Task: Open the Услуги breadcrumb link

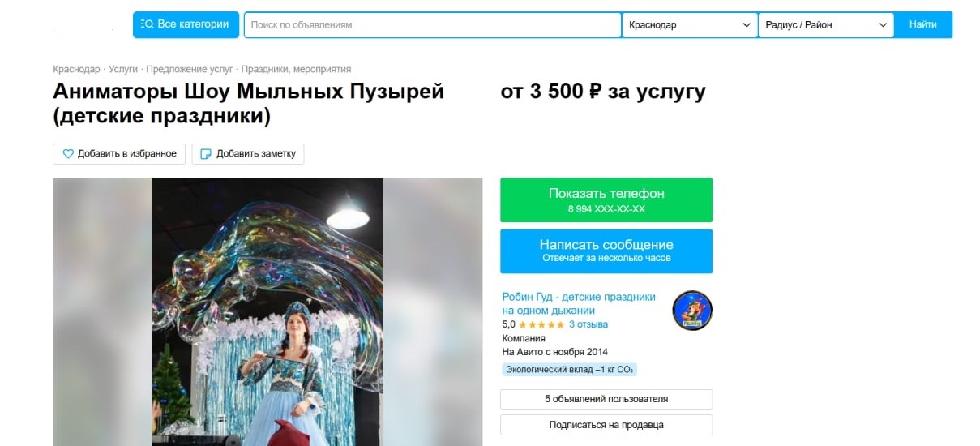Action: pyautogui.click(x=123, y=70)
